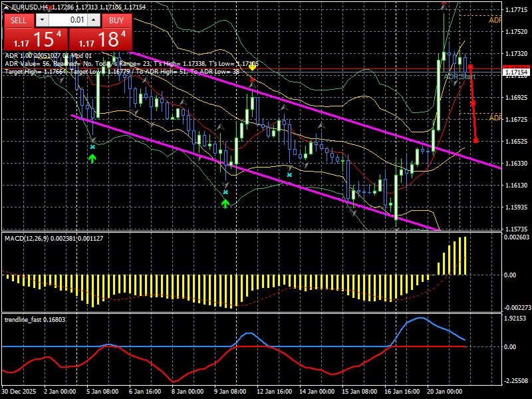Click the 9 Jan 08:00 time axis label
532x399 pixels.
230,391
